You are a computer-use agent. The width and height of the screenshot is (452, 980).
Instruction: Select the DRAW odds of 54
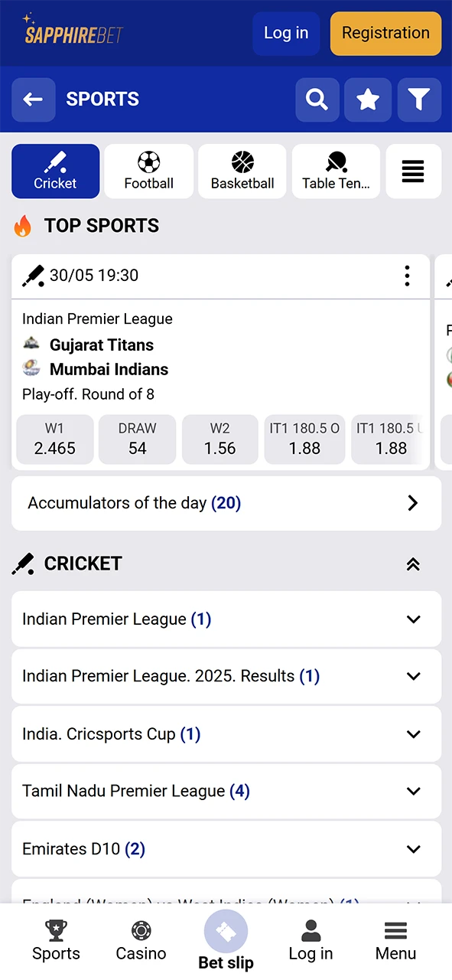tap(137, 439)
